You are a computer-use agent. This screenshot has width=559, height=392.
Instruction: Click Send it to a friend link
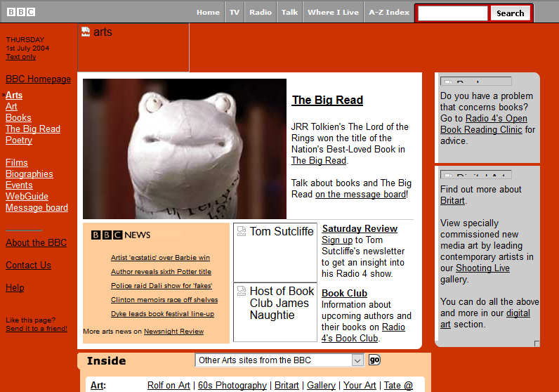[37, 329]
